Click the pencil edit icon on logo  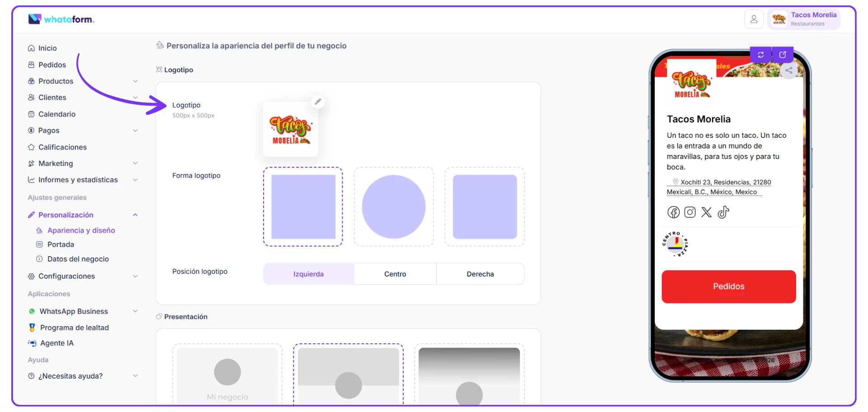pyautogui.click(x=318, y=102)
